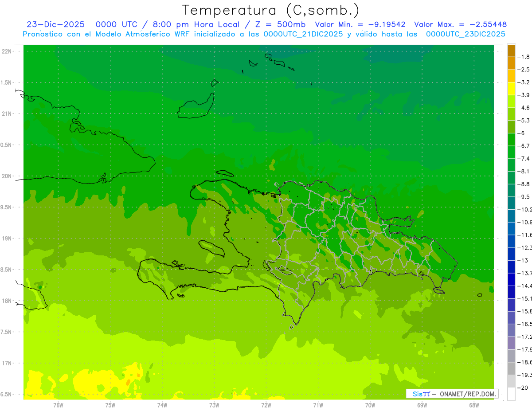Click the '-13' colorbar value
This screenshot has width=532, height=411.
[x=523, y=260]
